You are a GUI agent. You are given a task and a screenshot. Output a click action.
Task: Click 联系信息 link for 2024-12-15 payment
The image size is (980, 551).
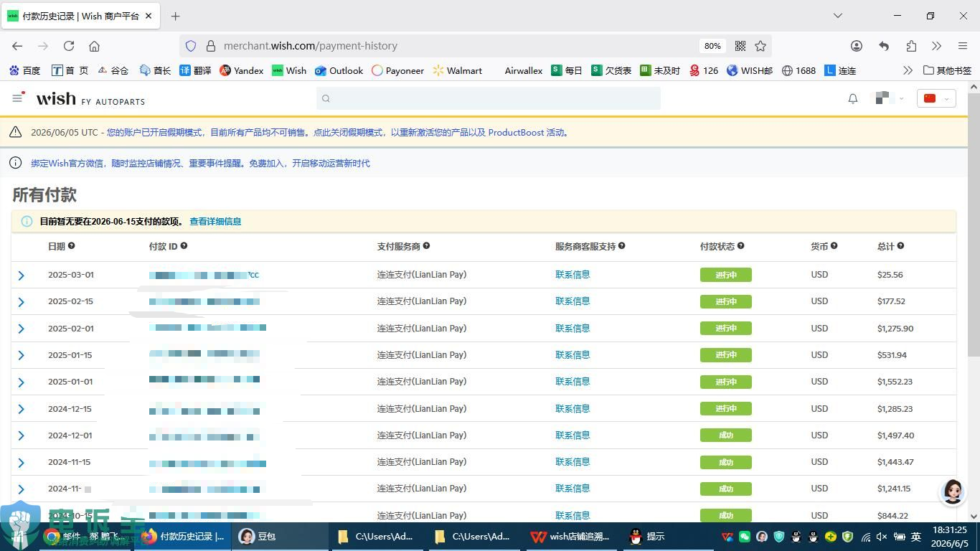tap(573, 408)
